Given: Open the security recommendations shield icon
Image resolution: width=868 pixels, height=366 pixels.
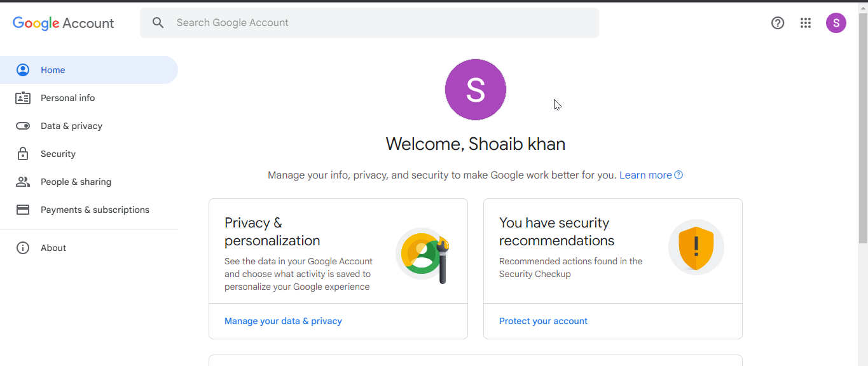Looking at the screenshot, I should 696,247.
